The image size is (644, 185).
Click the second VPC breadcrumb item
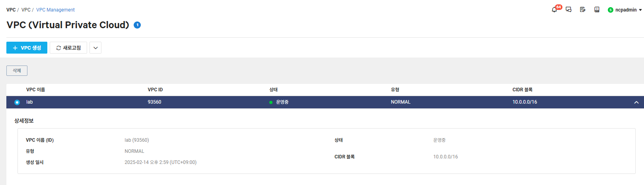click(26, 10)
